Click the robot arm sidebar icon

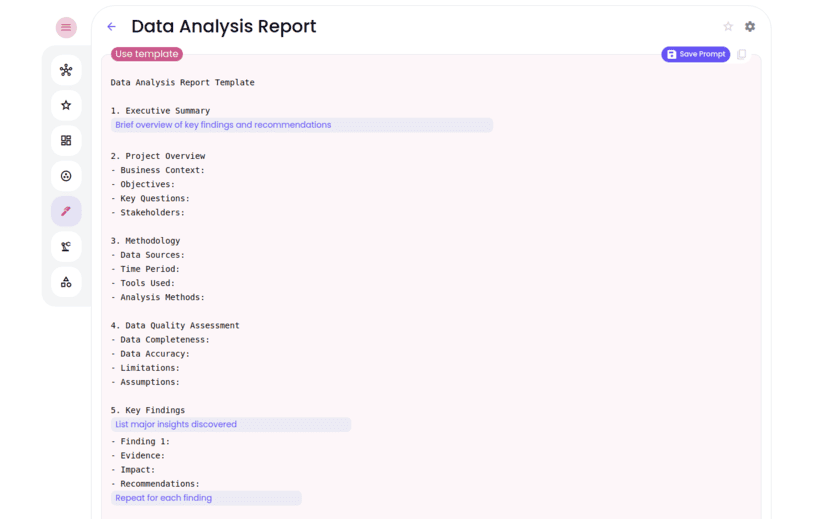(66, 247)
